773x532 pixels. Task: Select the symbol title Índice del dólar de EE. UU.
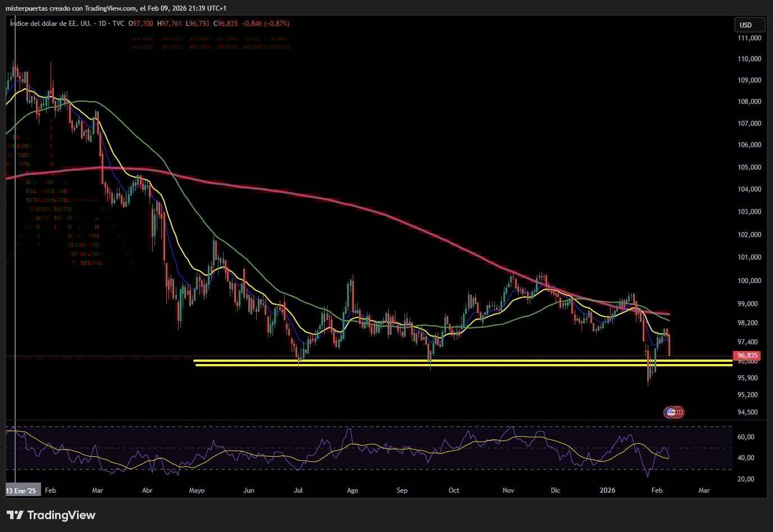(52, 24)
